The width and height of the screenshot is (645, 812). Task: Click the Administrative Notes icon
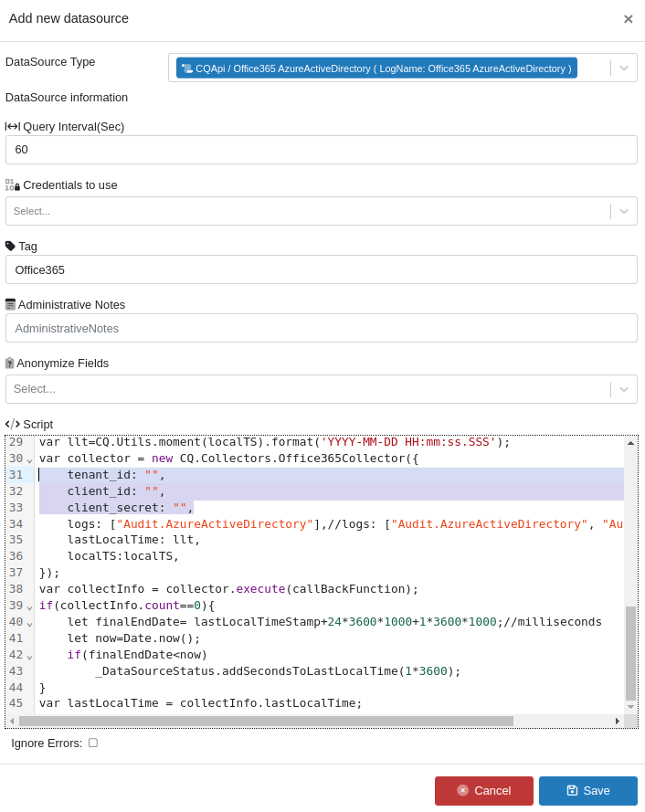click(10, 304)
